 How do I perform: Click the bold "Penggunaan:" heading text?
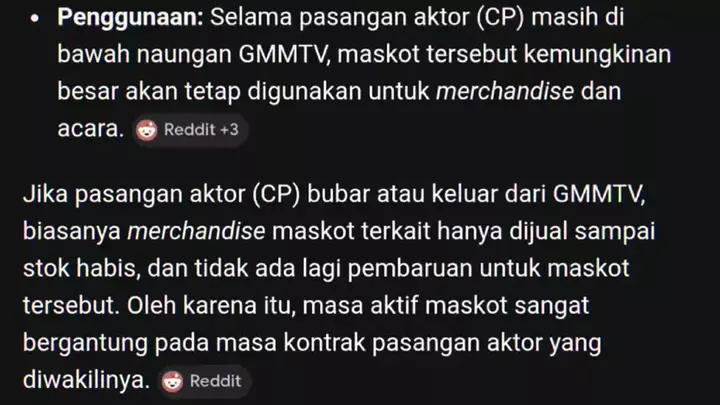(130, 17)
